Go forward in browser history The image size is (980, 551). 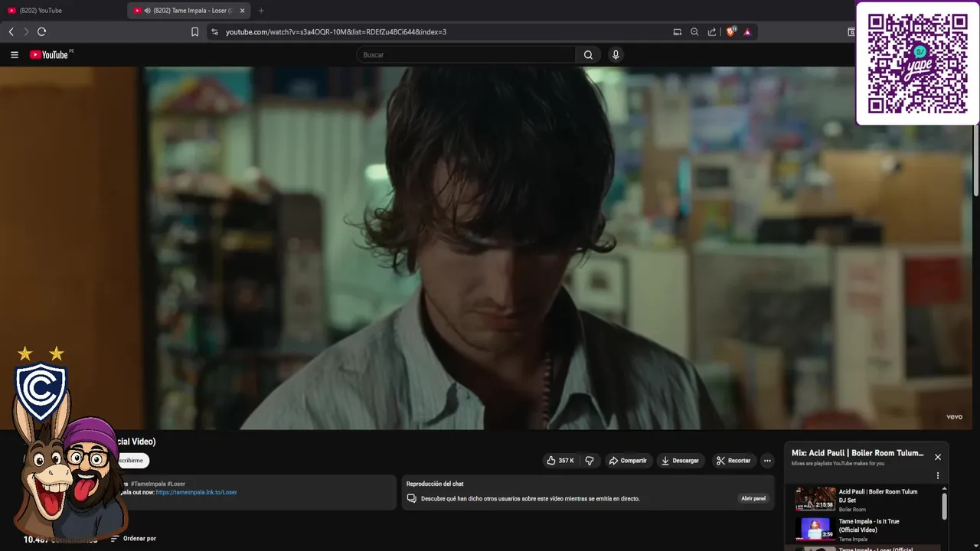pos(26,32)
